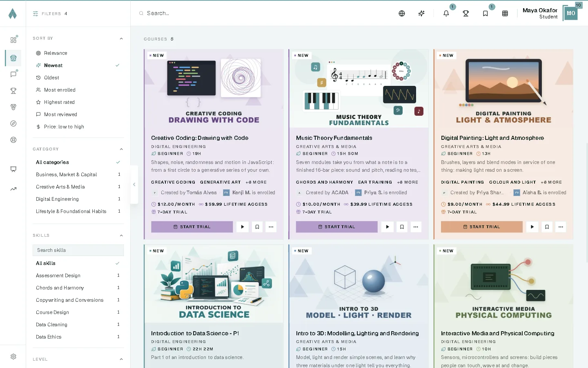Play preview of Digital Painting course

532,227
